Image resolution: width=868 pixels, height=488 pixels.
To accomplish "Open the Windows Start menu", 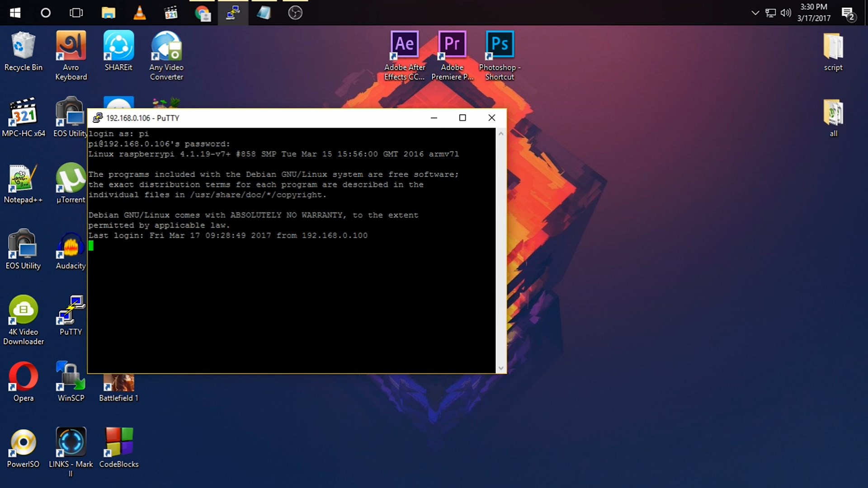I will (x=15, y=13).
